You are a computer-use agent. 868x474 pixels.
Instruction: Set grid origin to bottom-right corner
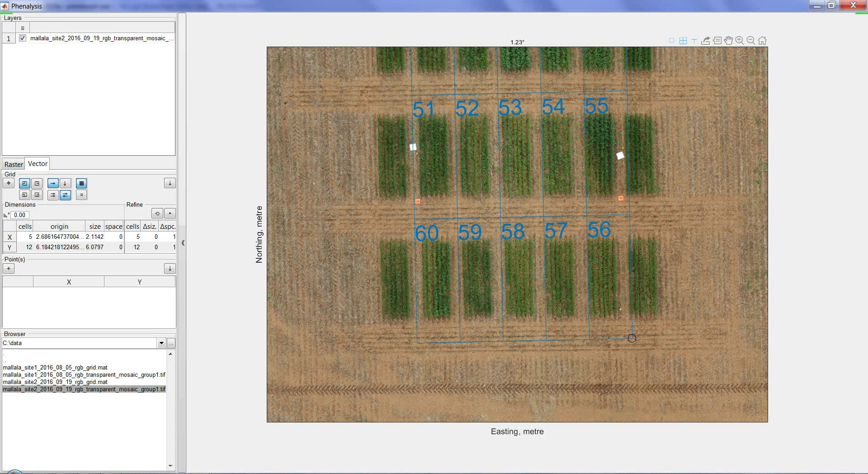37,195
